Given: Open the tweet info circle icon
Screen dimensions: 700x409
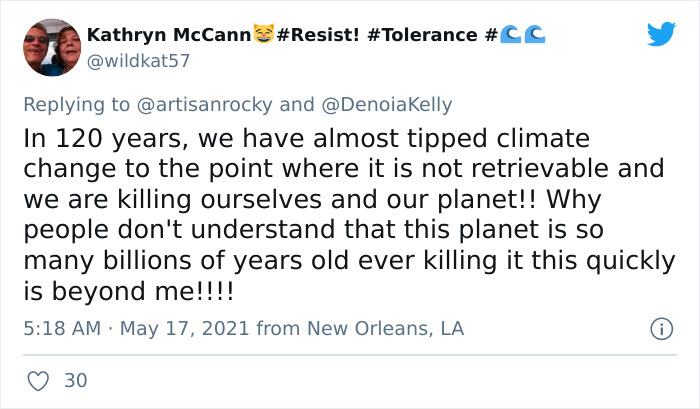Looking at the screenshot, I should click(660, 328).
